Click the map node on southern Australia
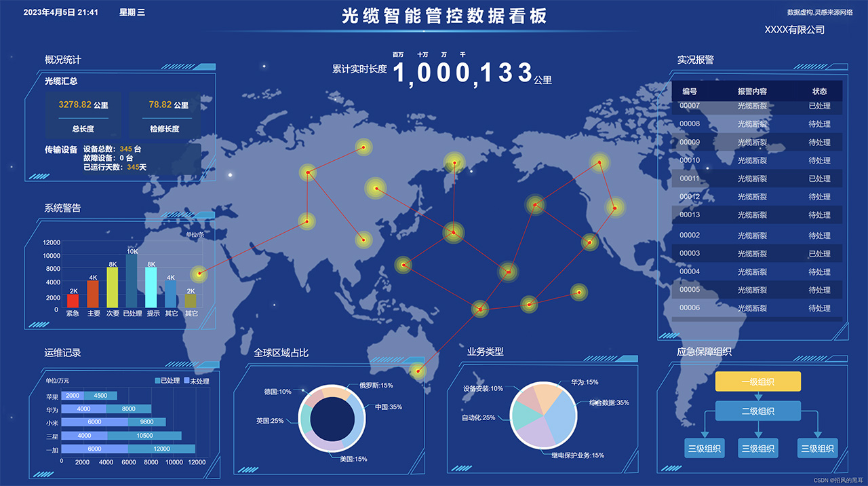 (419, 371)
